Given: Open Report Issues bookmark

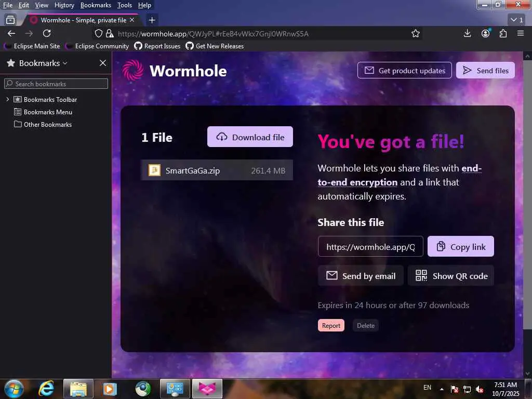Looking at the screenshot, I should (x=157, y=46).
